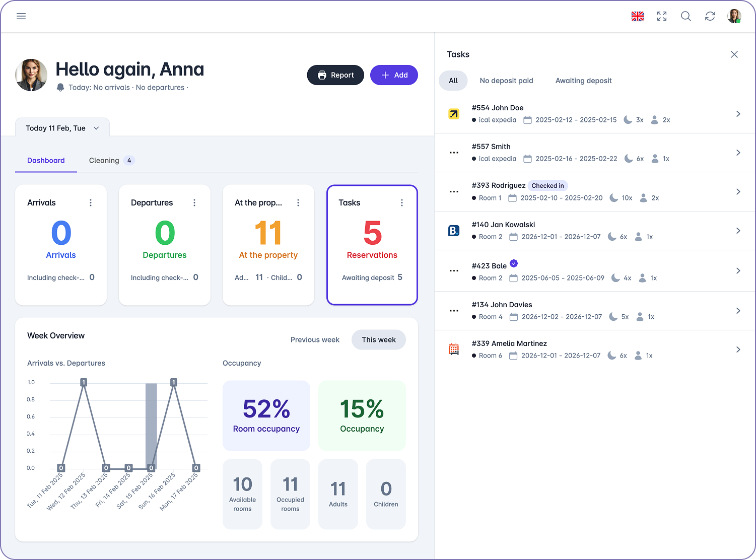Click the refresh icon in header
This screenshot has height=560, width=756.
710,16
